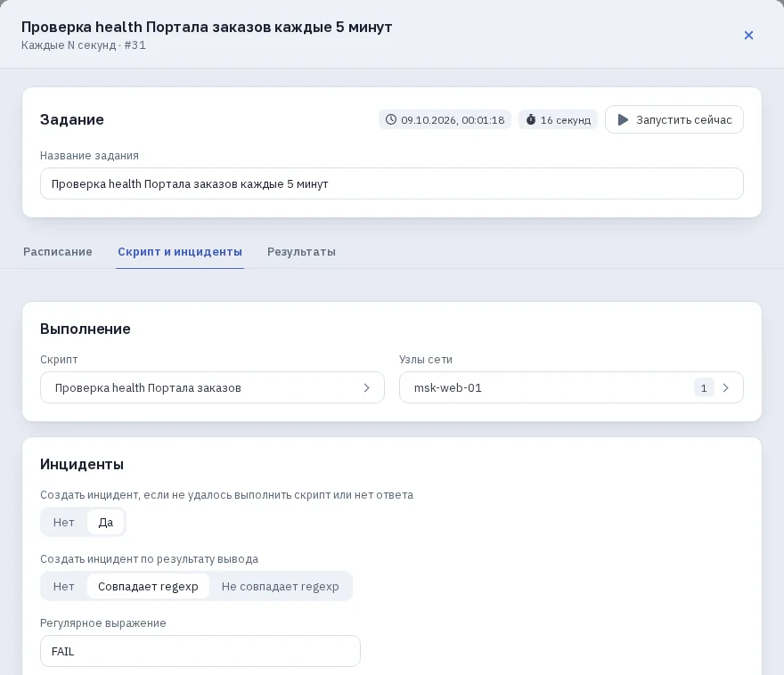This screenshot has width=784, height=675.
Task: Edit the Регулярное выражение field with FAIL
Action: click(x=200, y=651)
